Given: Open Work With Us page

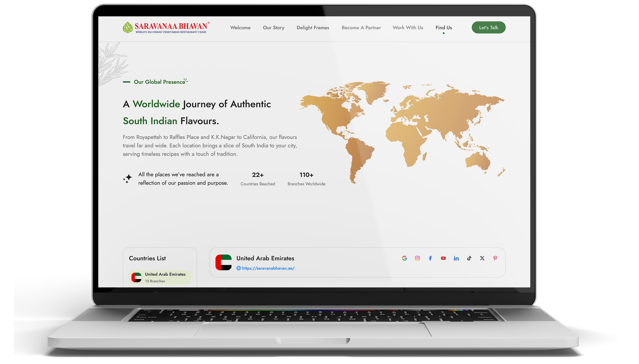Looking at the screenshot, I should 407,27.
